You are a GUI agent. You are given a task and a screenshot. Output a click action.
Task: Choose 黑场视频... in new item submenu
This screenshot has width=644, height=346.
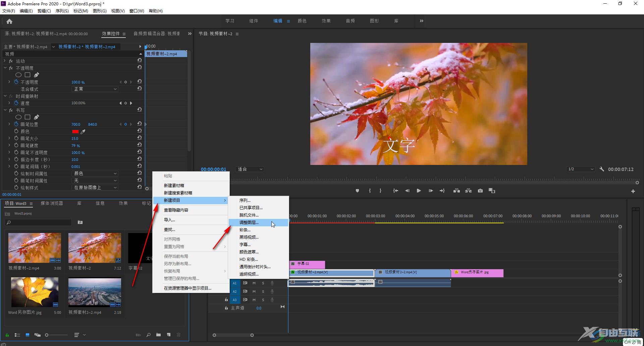[258, 237]
